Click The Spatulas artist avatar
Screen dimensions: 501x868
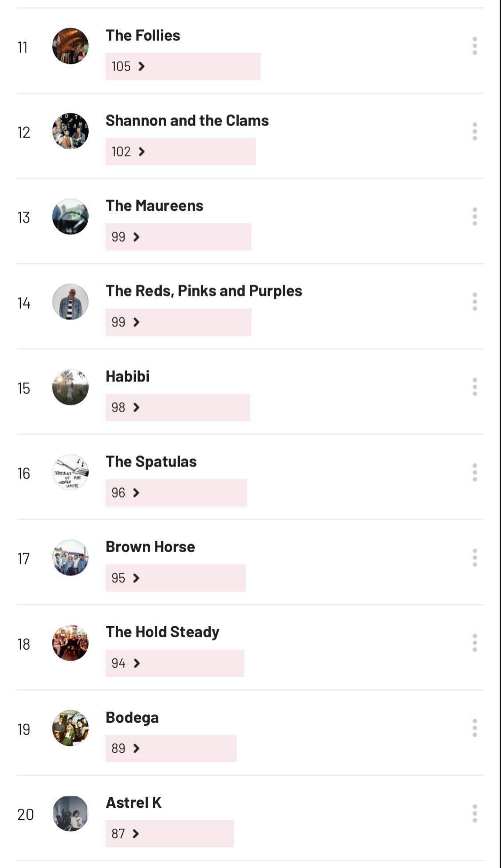coord(70,473)
